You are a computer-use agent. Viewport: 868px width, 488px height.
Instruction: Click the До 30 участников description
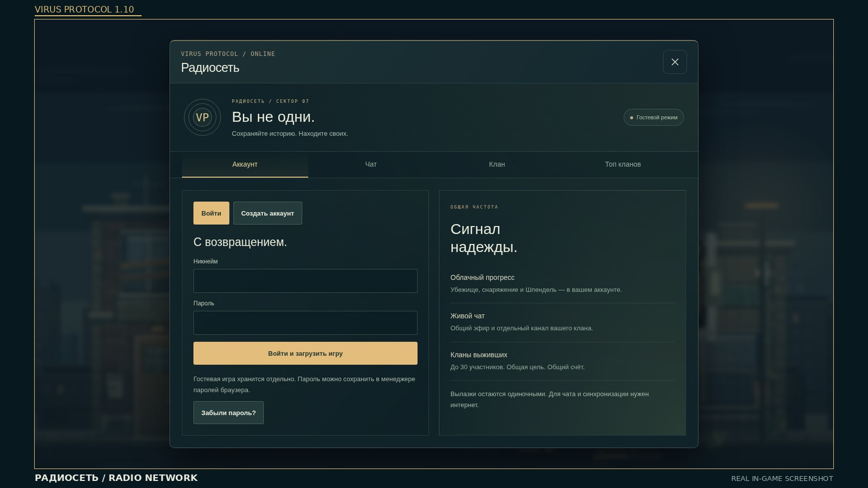click(x=518, y=367)
